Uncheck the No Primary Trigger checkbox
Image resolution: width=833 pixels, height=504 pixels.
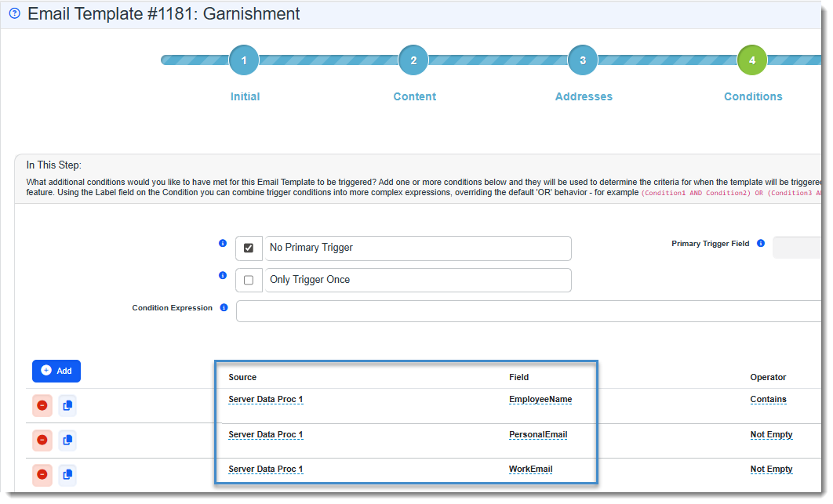pyautogui.click(x=249, y=248)
